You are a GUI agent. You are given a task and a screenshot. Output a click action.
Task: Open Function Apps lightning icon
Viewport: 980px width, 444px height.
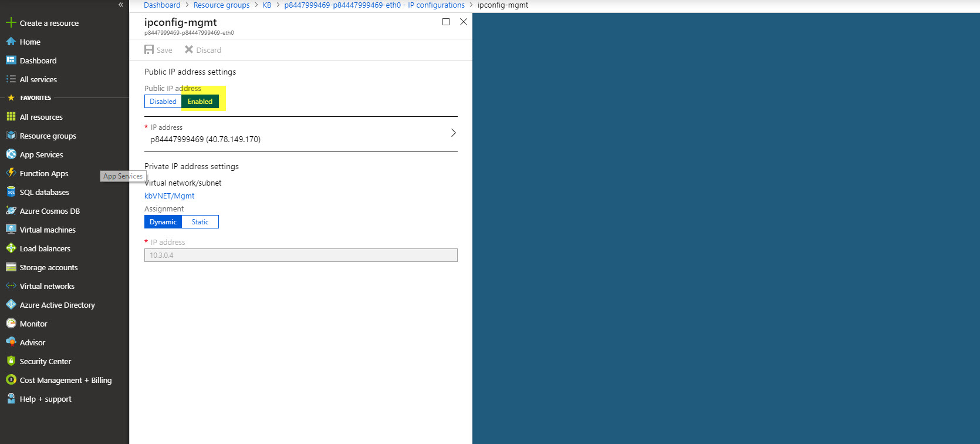(11, 173)
